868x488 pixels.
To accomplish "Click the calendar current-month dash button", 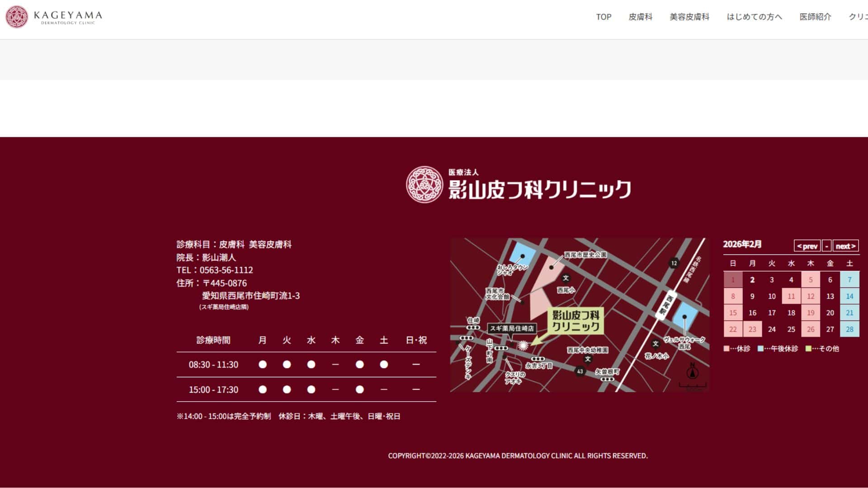I will pos(826,246).
